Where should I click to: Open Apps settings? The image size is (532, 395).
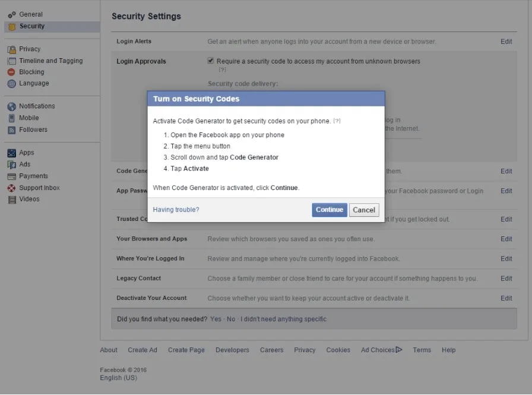click(27, 153)
